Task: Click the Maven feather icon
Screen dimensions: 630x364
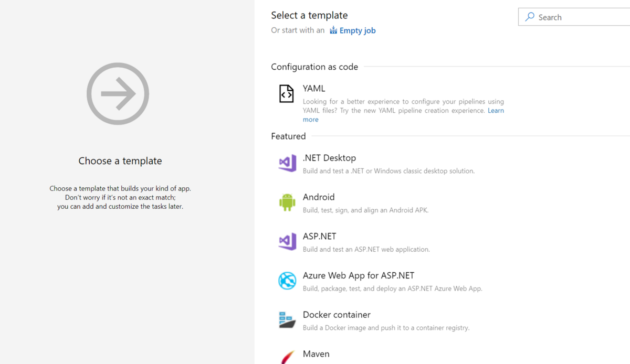Action: [287, 357]
